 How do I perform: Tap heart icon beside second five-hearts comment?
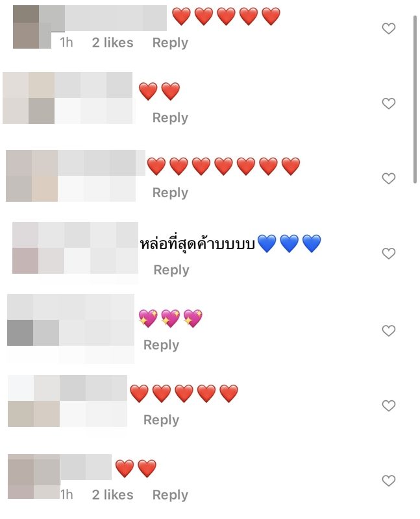(x=389, y=406)
